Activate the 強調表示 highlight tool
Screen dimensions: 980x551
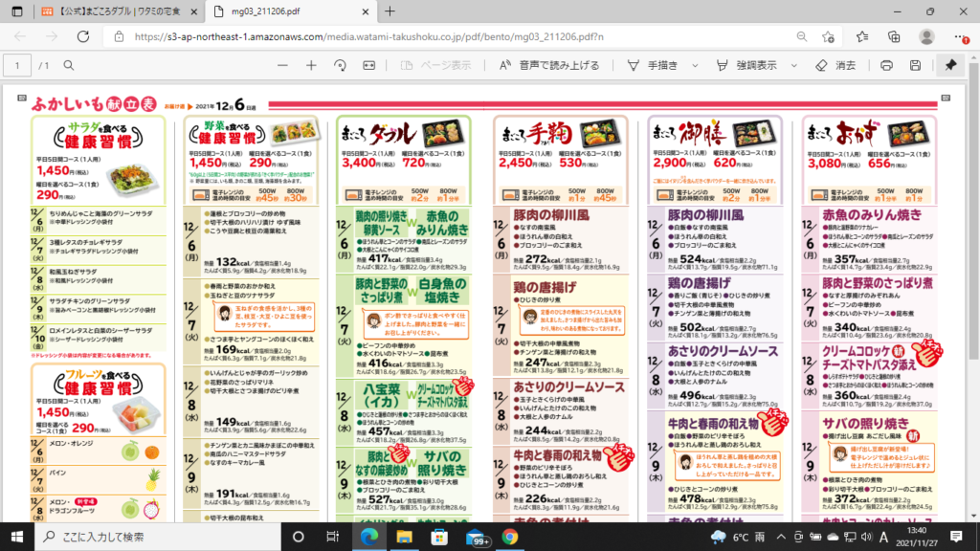tap(746, 65)
